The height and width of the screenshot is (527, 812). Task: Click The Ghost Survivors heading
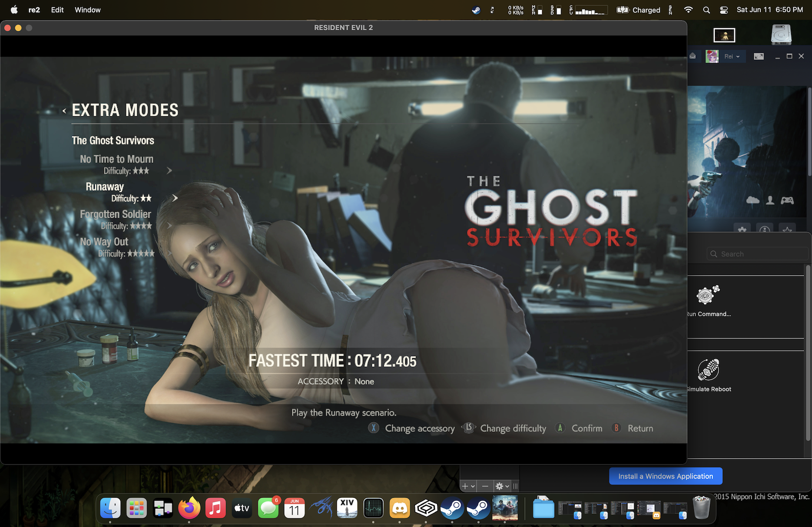pyautogui.click(x=113, y=141)
